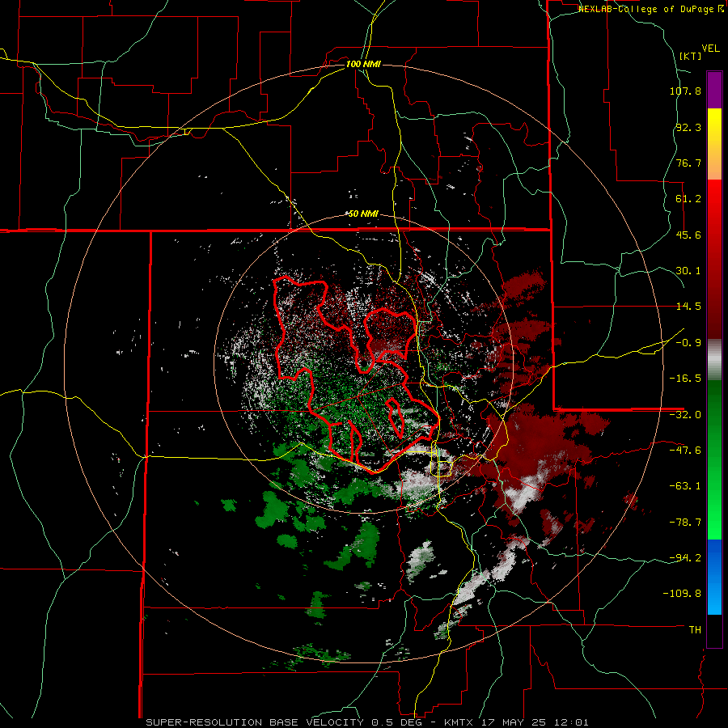Click the -94.2 velocity scale value
728x728 pixels.
(685, 558)
